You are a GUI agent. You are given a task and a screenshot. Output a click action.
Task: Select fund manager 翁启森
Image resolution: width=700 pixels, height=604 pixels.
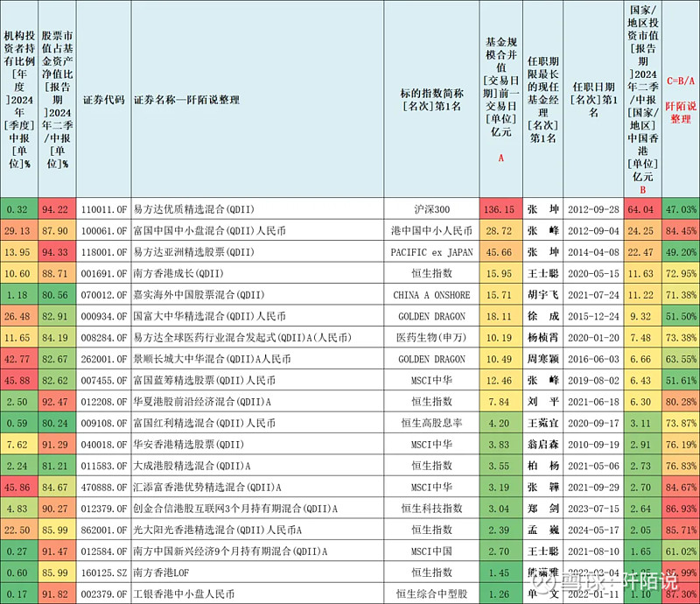click(542, 445)
